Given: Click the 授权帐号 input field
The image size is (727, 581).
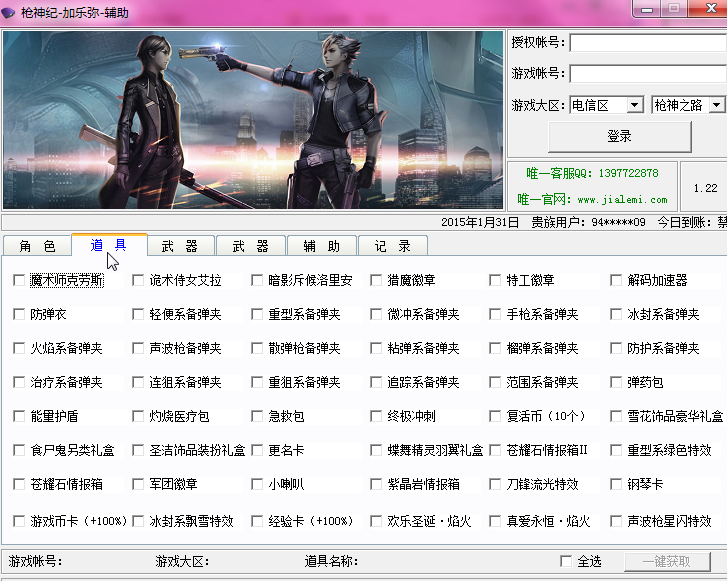Looking at the screenshot, I should pos(648,43).
